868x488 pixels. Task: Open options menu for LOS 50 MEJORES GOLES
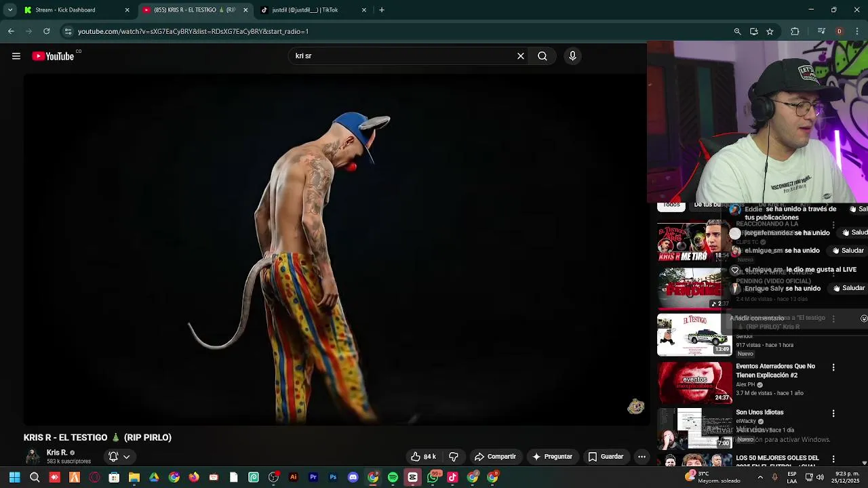tap(833, 459)
